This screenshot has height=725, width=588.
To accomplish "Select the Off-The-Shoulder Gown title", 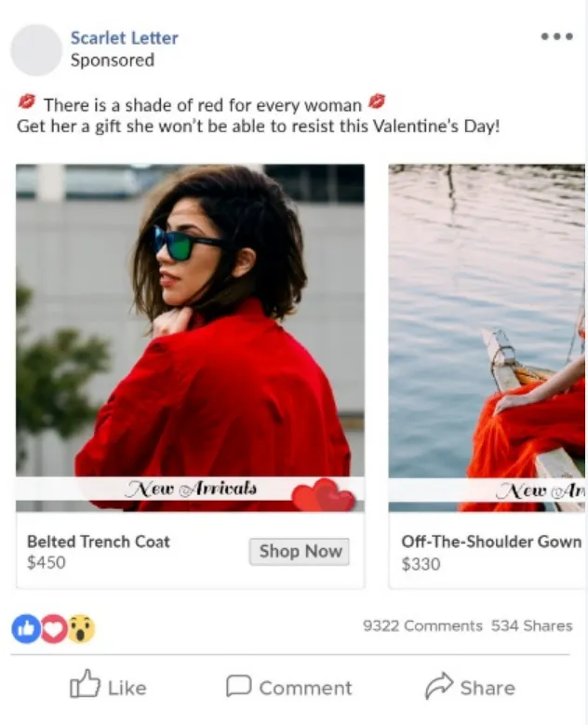I will click(x=491, y=542).
